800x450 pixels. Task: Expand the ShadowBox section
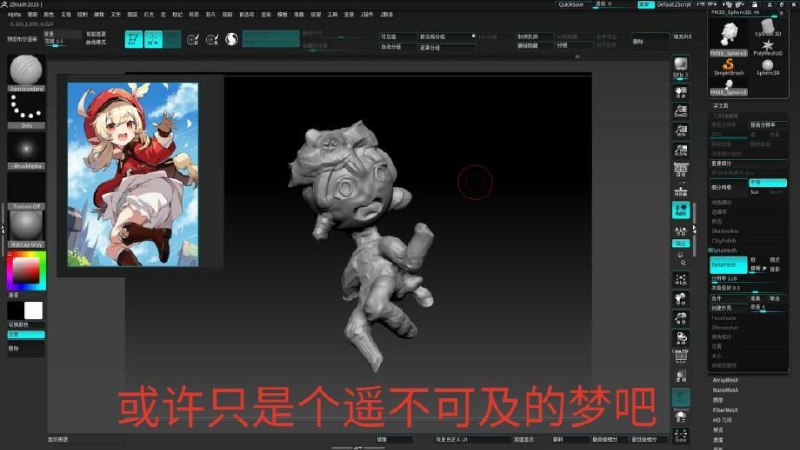point(725,231)
